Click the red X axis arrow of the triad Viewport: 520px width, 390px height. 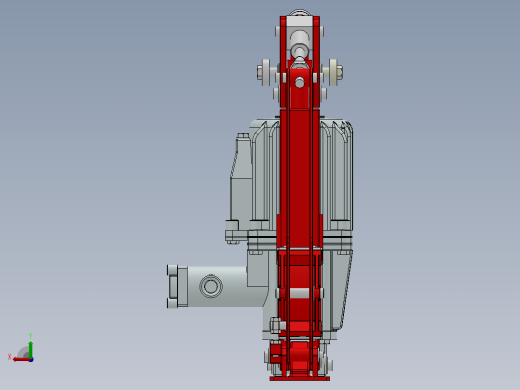[21, 359]
